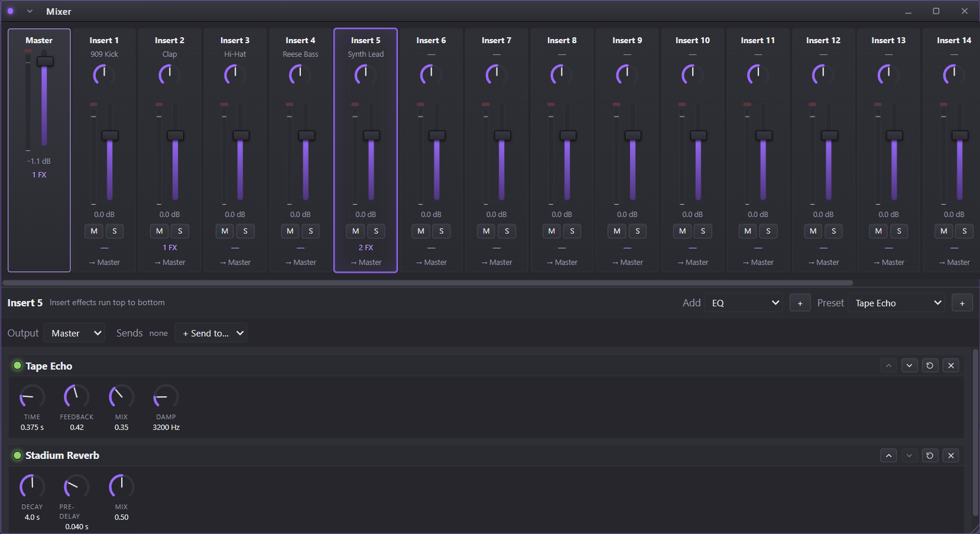This screenshot has height=534, width=980.
Task: Open the Send to dropdown
Action: tap(212, 333)
